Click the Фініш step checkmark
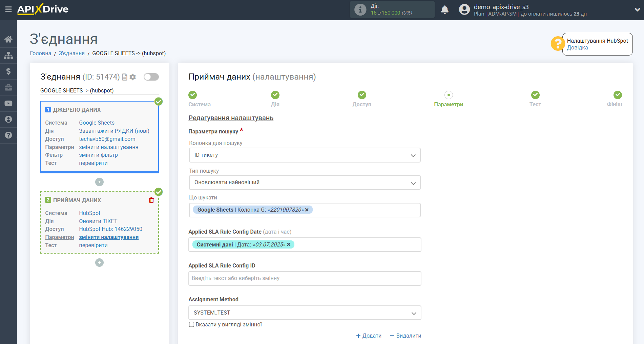 [x=618, y=95]
